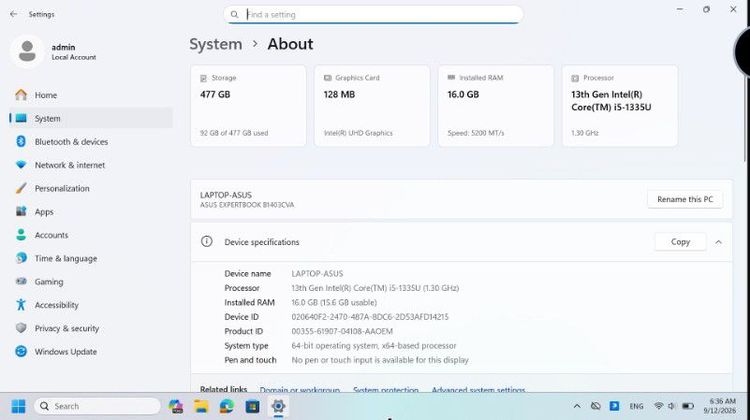The image size is (750, 420).
Task: Click the ASUS EXPERTBOOK model text
Action: click(x=247, y=205)
